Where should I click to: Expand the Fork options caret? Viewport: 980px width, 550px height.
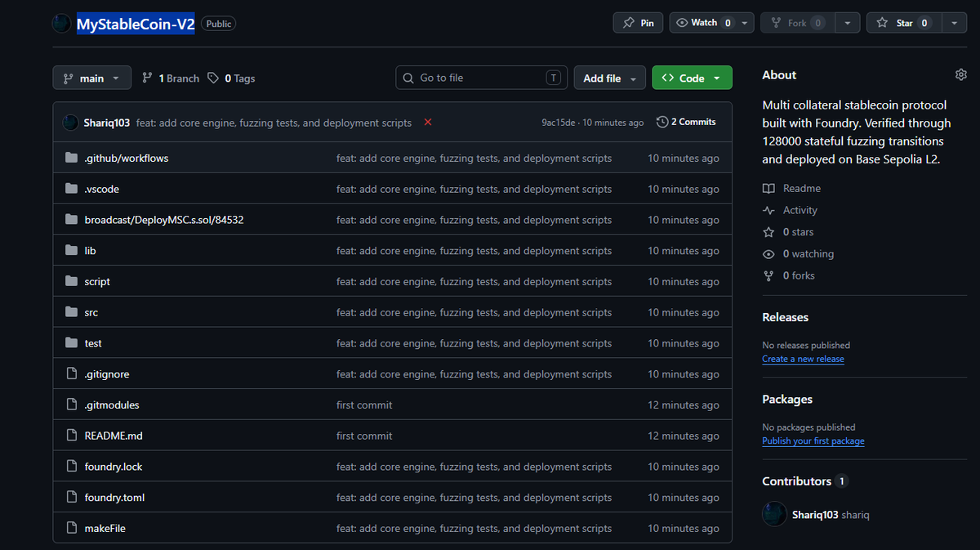[x=847, y=23]
